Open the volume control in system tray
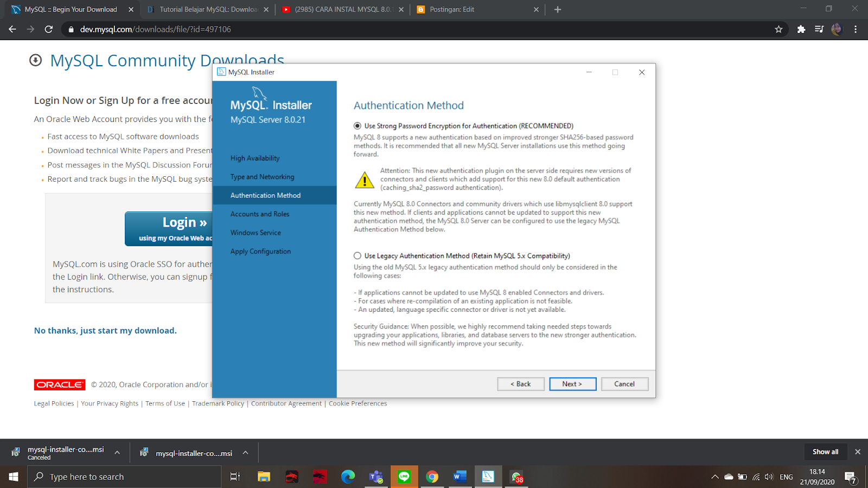The width and height of the screenshot is (868, 488). tap(769, 477)
